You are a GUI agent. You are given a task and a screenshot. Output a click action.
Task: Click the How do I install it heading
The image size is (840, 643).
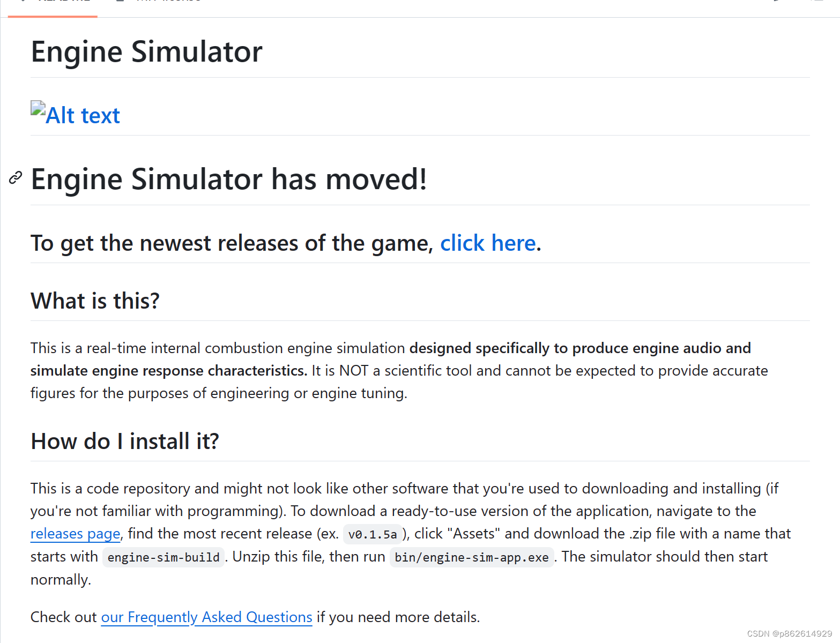(124, 442)
